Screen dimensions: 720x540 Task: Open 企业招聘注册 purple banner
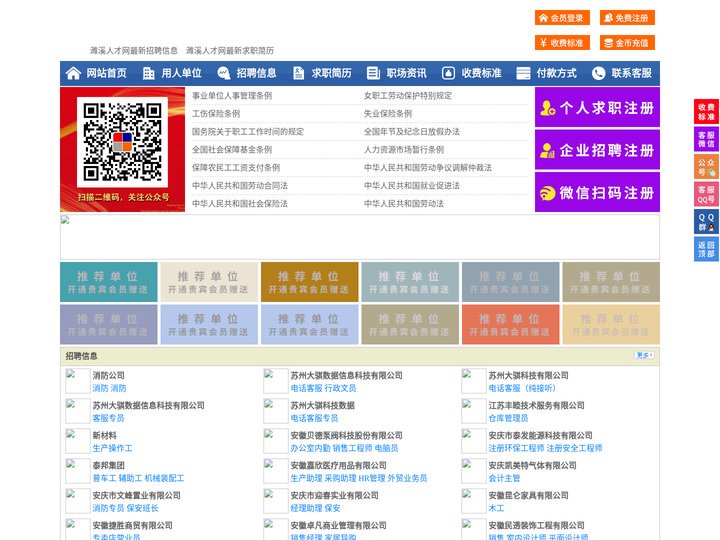coord(597,150)
